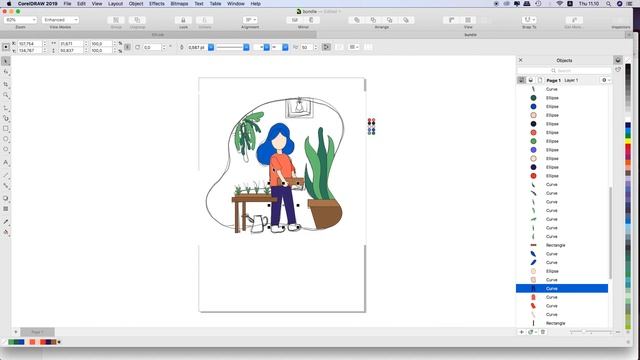Select the Interactive Fill tool
The width and height of the screenshot is (640, 360).
[x=6, y=232]
